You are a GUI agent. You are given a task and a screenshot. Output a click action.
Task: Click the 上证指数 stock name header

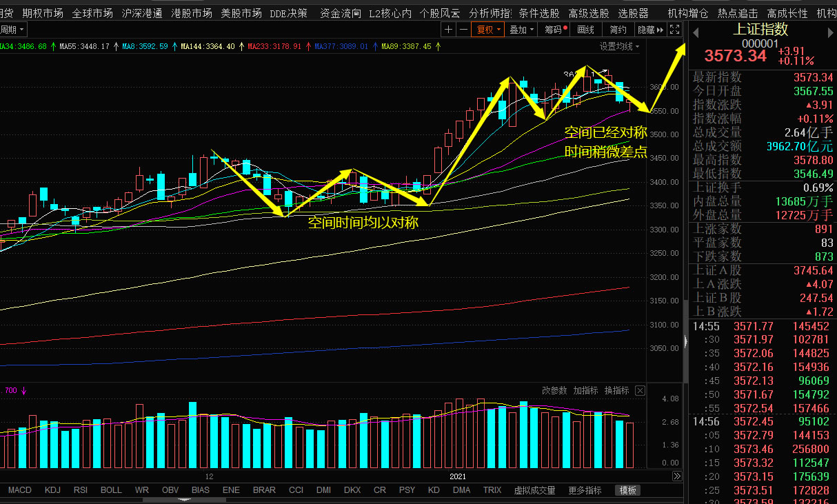pyautogui.click(x=760, y=30)
